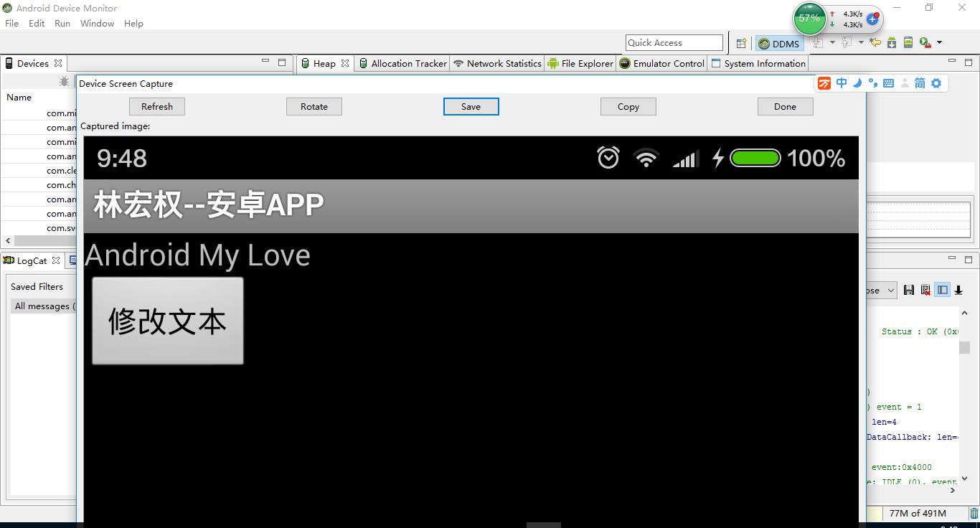980x528 pixels.
Task: Click the Open Perspective icon
Action: pyautogui.click(x=742, y=43)
